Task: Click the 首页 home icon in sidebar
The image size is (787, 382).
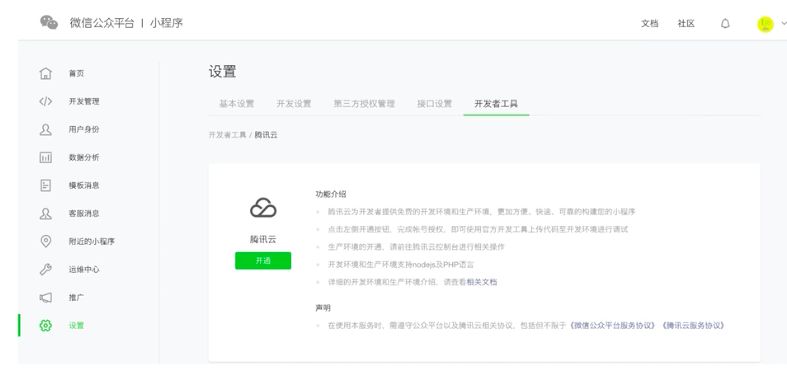Action: pos(46,73)
